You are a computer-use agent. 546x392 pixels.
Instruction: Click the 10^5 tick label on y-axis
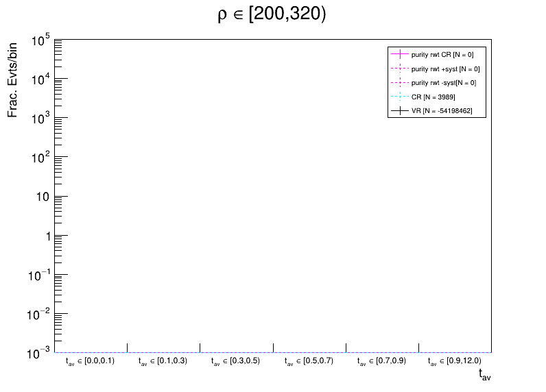[38, 41]
